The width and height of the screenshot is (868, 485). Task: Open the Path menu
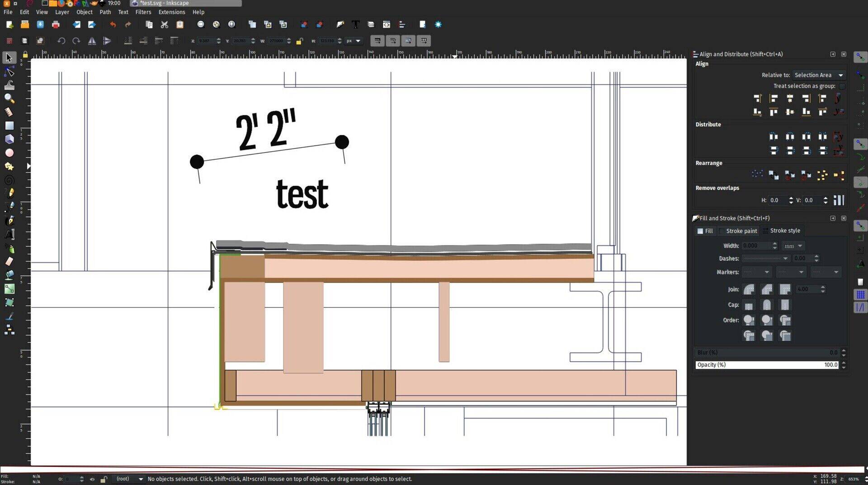[x=105, y=12]
